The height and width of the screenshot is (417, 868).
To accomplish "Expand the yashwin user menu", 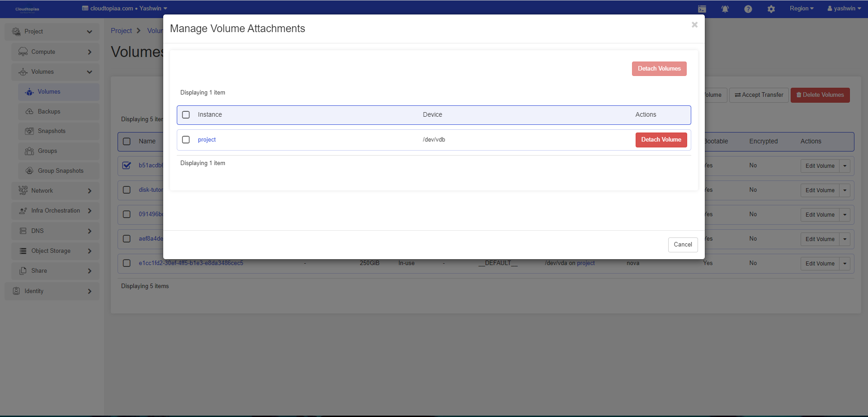I will pyautogui.click(x=844, y=9).
